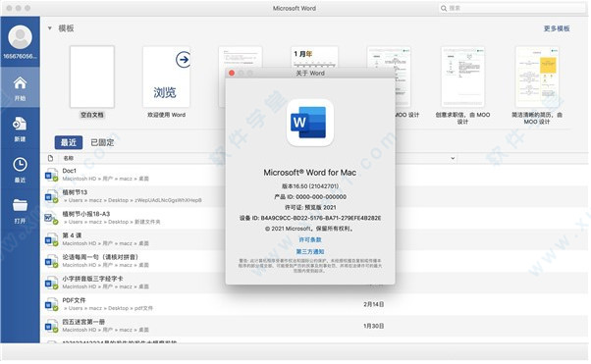Click the 名称 name column header
591x364 pixels.
[68, 158]
